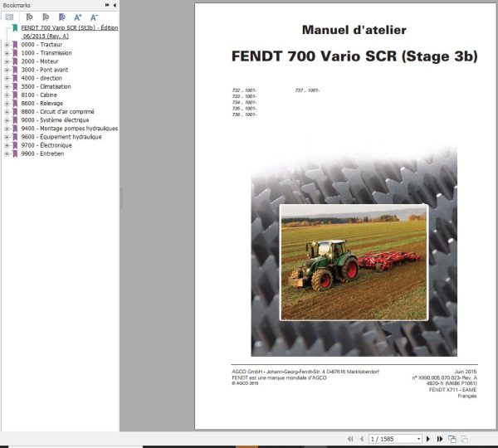
Task: Click the bookmark icon beside 9400 - Montage pompes hydrauliques
Action: point(15,129)
